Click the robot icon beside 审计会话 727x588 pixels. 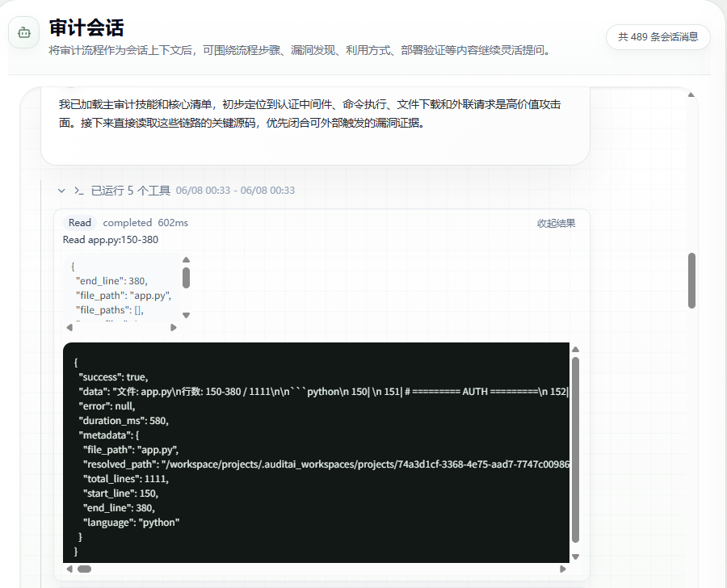click(x=24, y=32)
